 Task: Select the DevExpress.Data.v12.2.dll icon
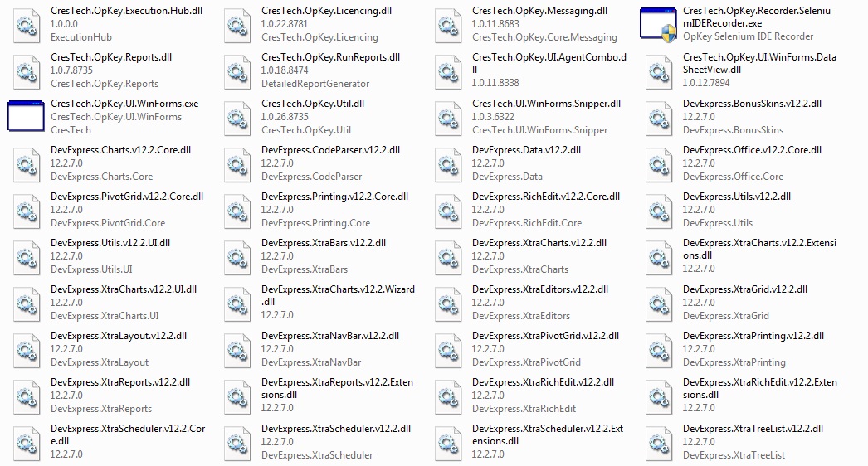pos(448,165)
